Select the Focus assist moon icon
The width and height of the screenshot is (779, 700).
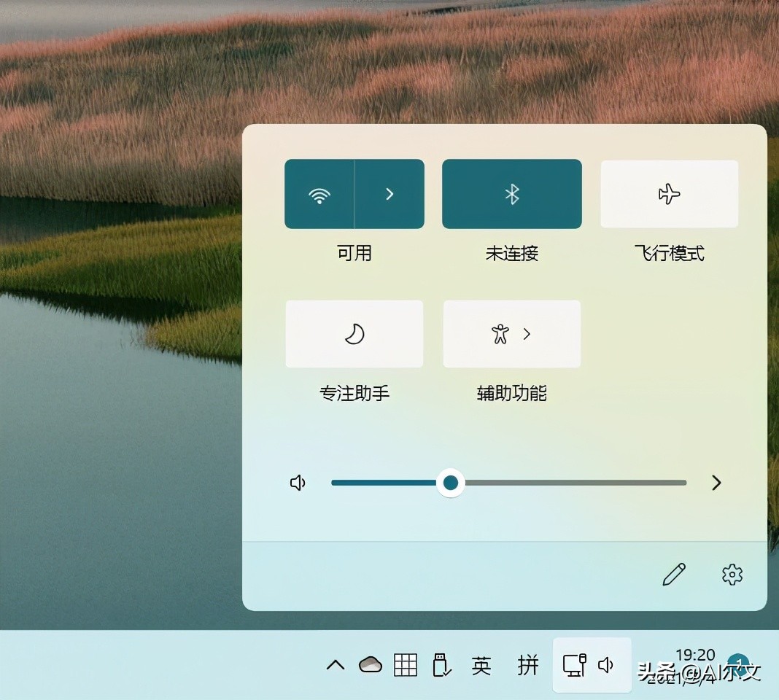pyautogui.click(x=354, y=333)
